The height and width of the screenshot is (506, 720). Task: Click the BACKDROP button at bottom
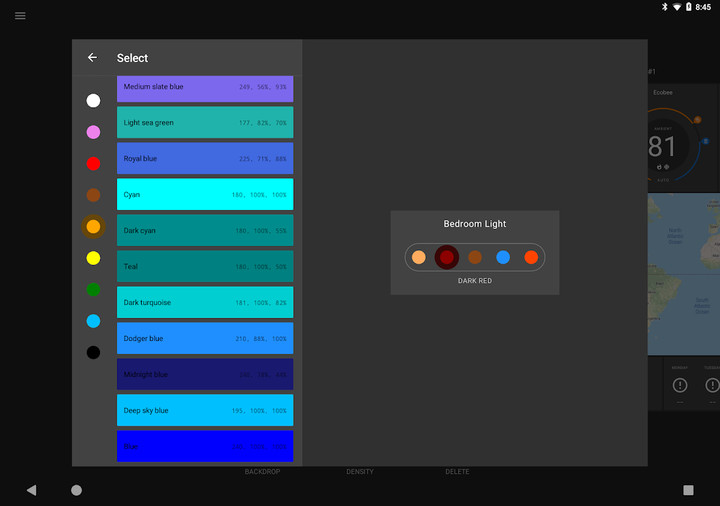(x=262, y=472)
